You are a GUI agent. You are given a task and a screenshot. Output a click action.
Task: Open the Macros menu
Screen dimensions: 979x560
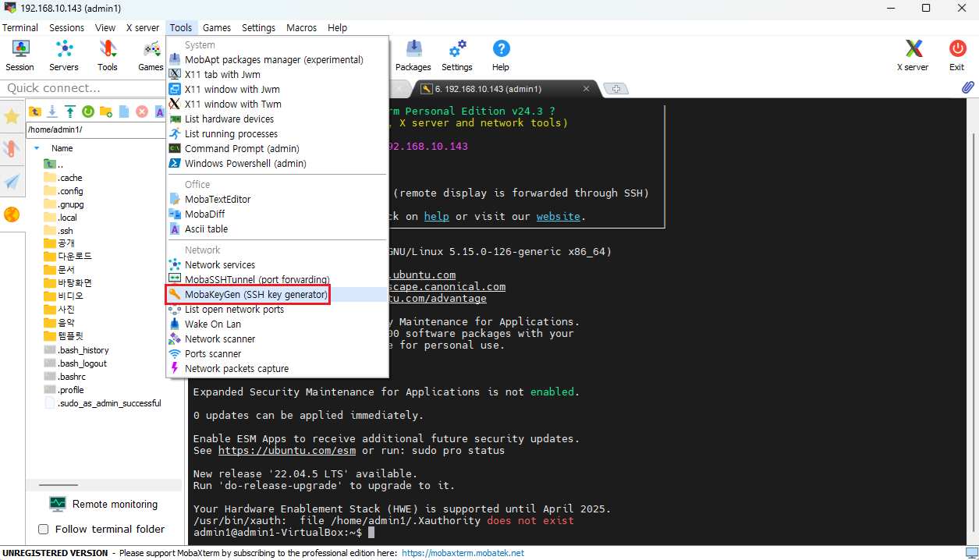tap(301, 27)
